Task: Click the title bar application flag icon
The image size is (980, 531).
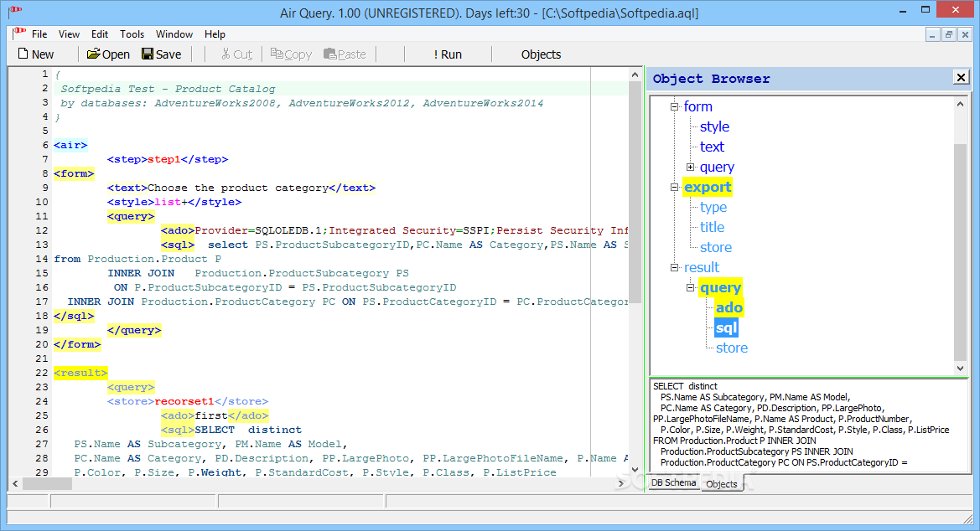Action: tap(15, 11)
